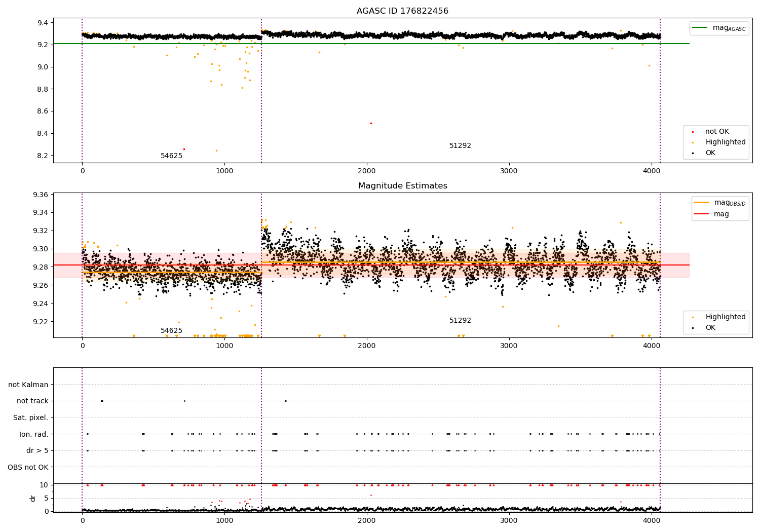
Task: Click the 'OK' legend label in the middle plot
Action: coord(710,328)
